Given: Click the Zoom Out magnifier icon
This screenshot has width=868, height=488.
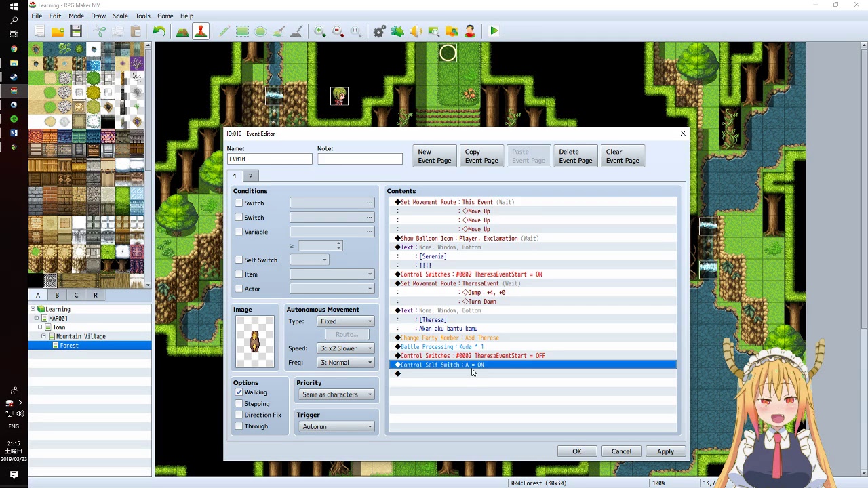Looking at the screenshot, I should [338, 31].
